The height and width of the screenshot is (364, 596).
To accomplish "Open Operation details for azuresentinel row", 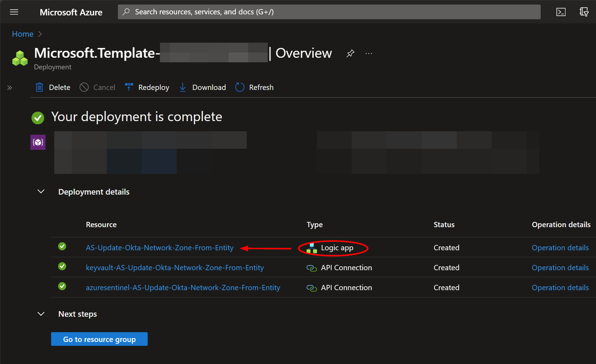I will pyautogui.click(x=560, y=288).
